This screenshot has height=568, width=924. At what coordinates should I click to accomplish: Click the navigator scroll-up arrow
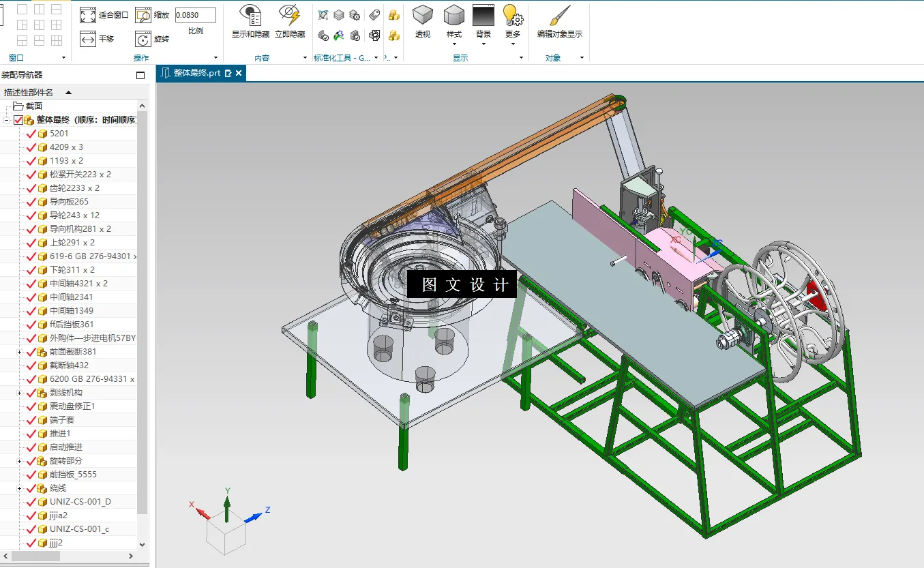click(x=143, y=106)
